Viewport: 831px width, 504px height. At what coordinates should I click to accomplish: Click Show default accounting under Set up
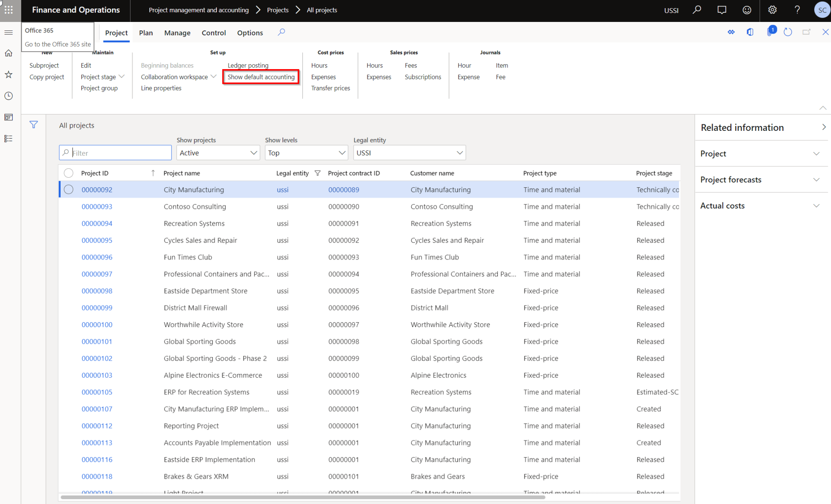[x=261, y=76]
